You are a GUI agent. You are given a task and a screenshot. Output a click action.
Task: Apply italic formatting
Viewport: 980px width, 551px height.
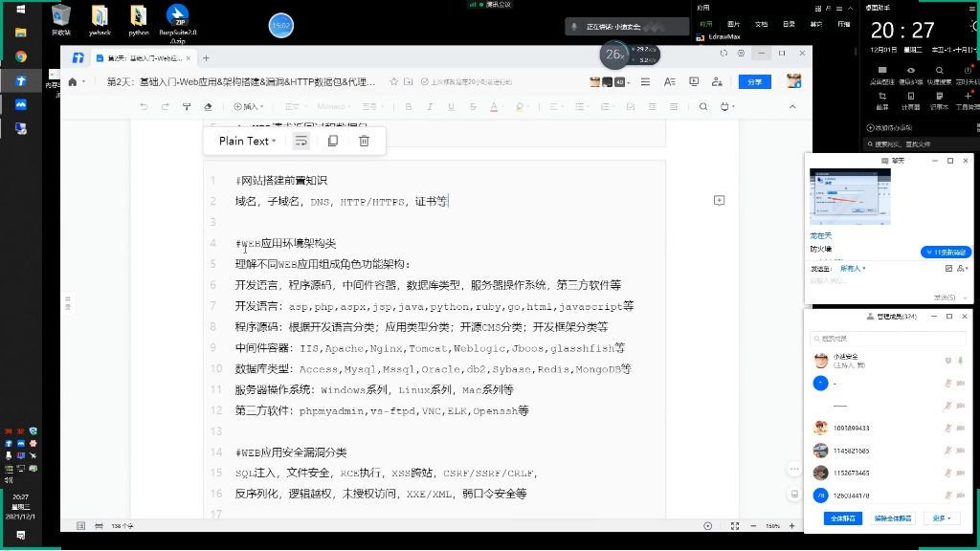click(x=430, y=107)
